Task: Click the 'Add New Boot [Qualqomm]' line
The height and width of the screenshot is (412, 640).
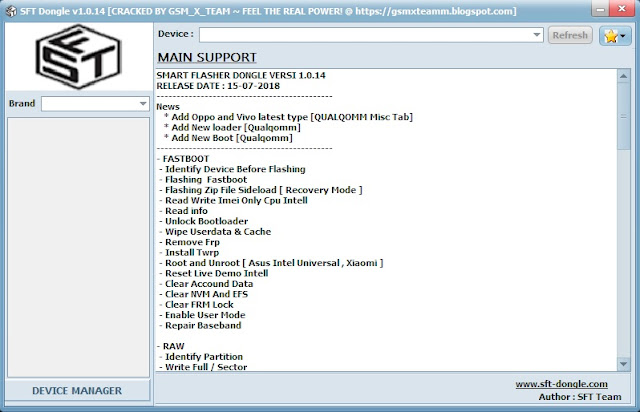Action: tap(228, 138)
